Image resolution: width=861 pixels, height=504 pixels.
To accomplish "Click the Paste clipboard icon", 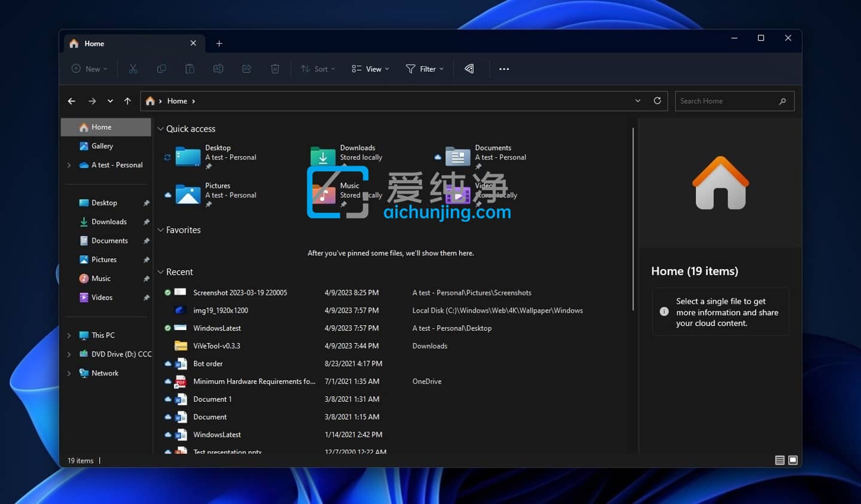I will click(x=190, y=69).
